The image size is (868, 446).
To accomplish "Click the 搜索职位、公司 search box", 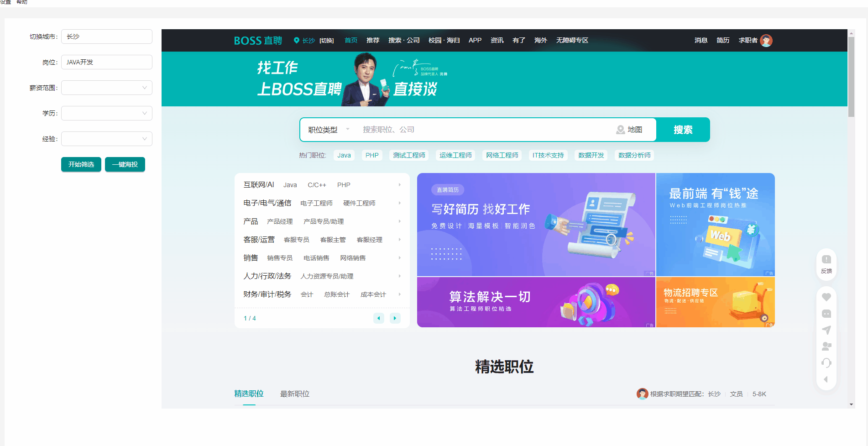I will 484,130.
